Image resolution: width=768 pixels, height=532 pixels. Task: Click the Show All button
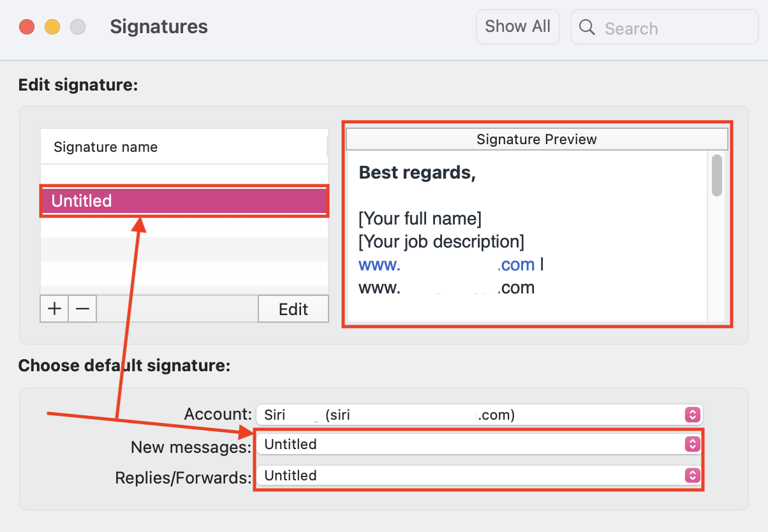tap(517, 26)
